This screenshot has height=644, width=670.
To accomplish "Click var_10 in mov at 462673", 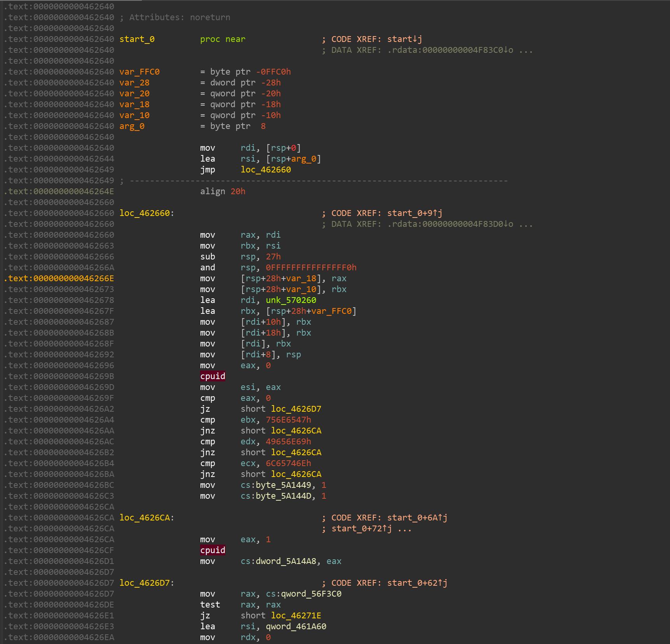I will 301,289.
